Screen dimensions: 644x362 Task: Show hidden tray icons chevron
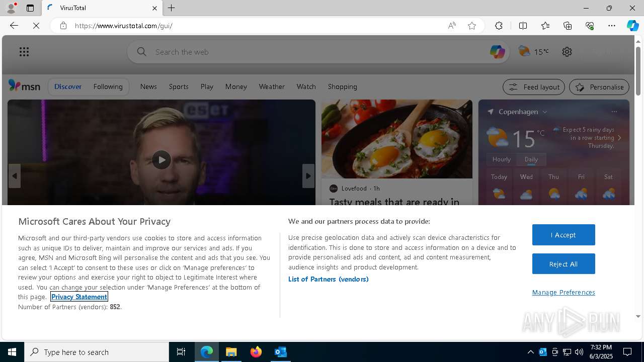pos(530,352)
